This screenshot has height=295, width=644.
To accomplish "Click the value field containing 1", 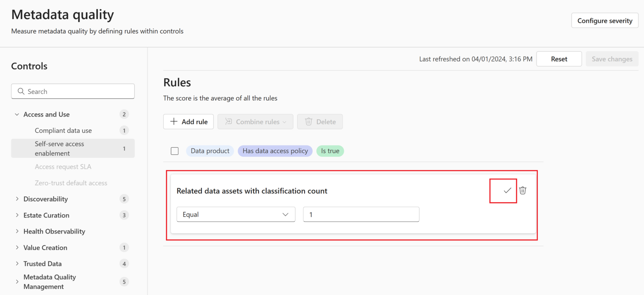I will (361, 214).
